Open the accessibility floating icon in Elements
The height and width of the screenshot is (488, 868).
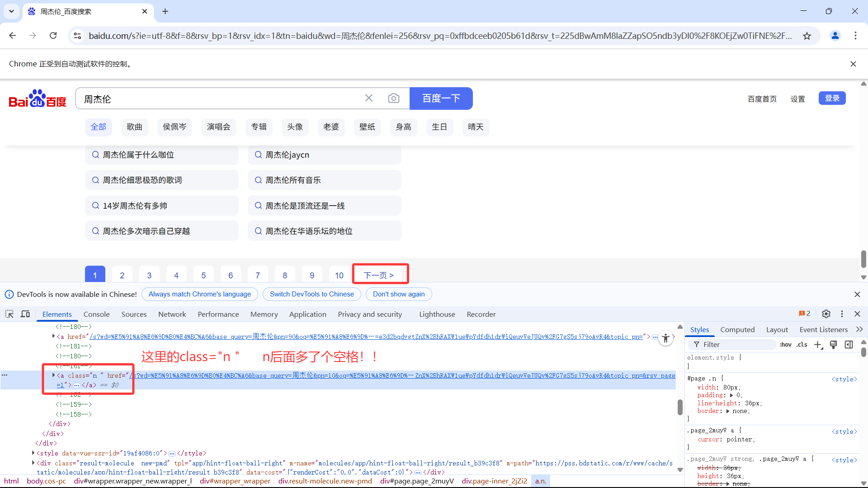point(665,338)
